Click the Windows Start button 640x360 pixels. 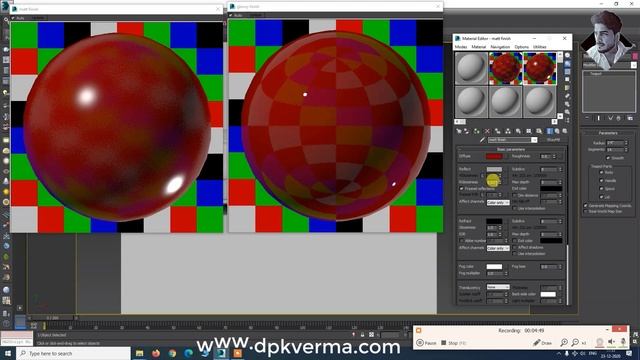point(8,353)
